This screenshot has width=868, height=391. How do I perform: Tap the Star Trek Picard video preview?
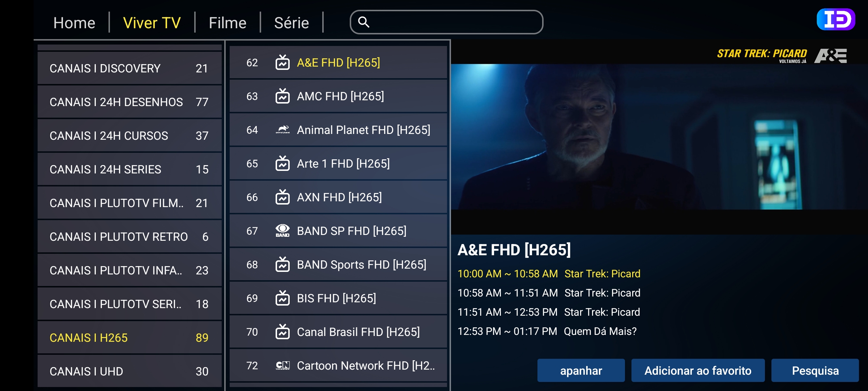659,137
